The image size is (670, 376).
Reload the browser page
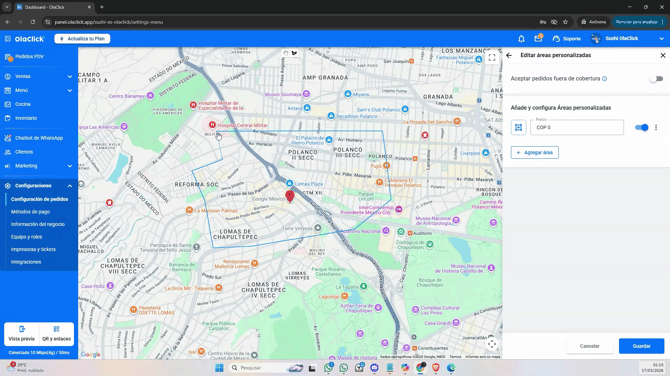pyautogui.click(x=32, y=22)
